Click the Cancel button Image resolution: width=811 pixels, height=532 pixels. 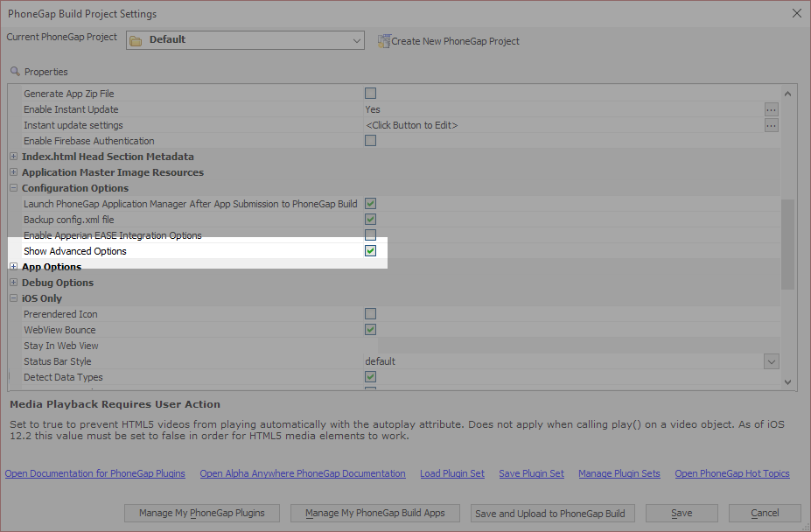point(765,513)
